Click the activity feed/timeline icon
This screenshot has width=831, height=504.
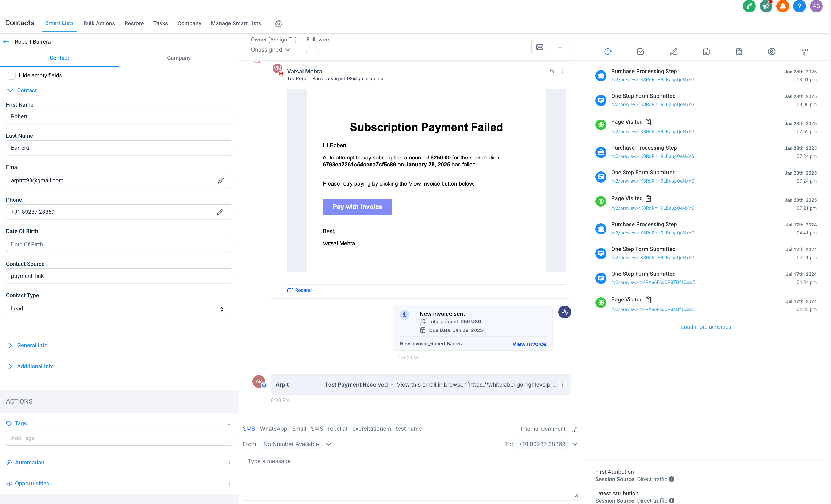[608, 52]
